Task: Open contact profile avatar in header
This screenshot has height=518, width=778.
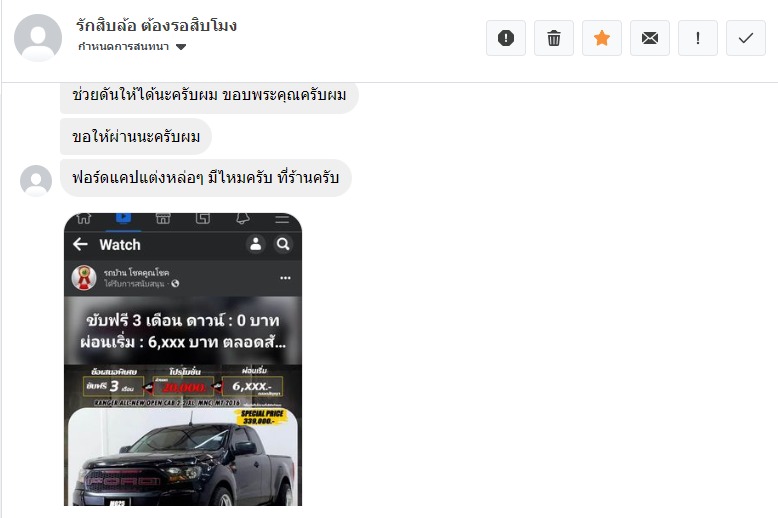Action: 38,38
